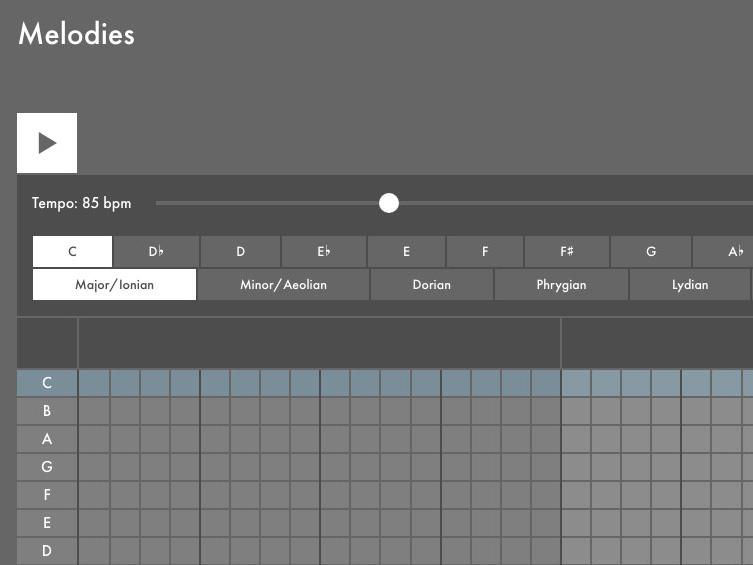Select the D flat key
This screenshot has width=753, height=565.
point(156,252)
